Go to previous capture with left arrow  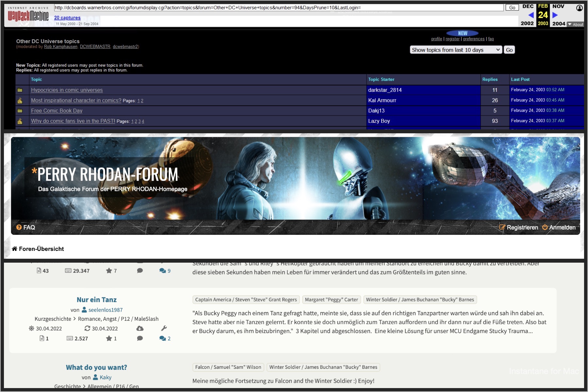tap(531, 15)
